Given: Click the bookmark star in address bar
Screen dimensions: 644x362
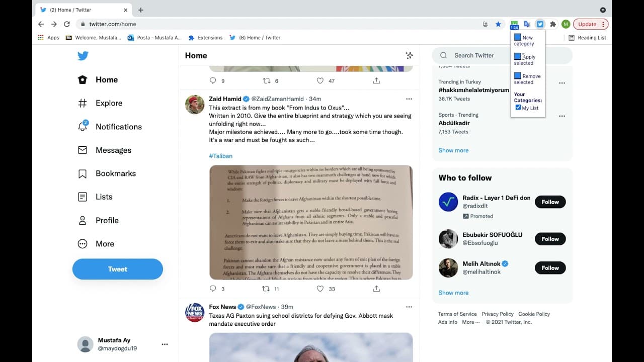Looking at the screenshot, I should click(498, 24).
